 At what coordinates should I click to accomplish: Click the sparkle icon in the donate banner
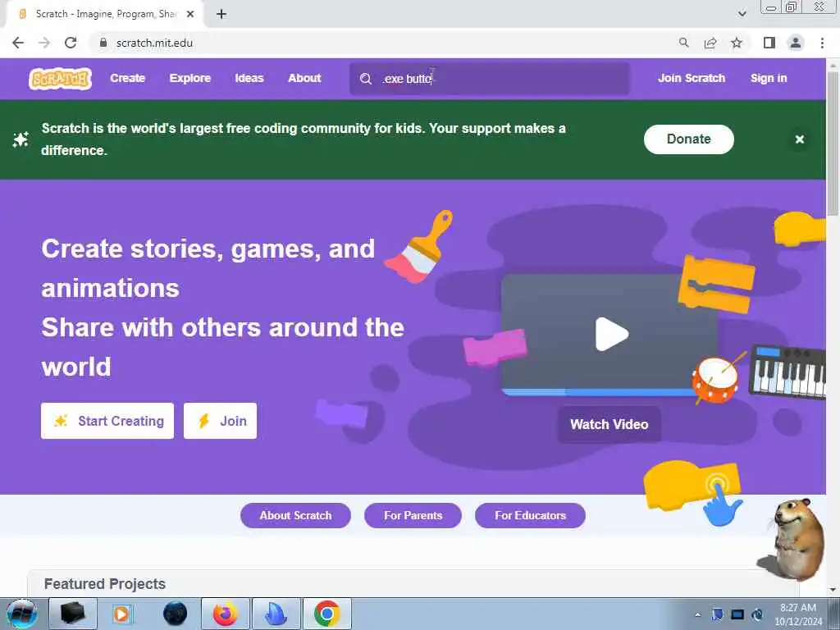click(21, 139)
